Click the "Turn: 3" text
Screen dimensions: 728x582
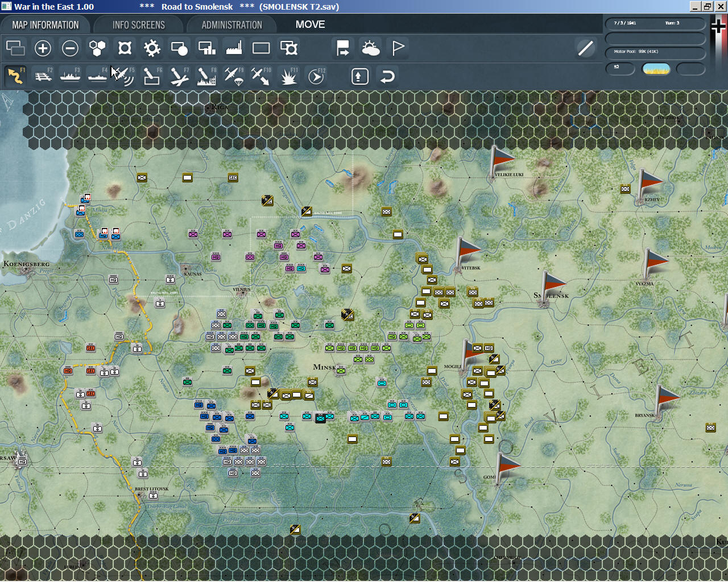coord(672,23)
